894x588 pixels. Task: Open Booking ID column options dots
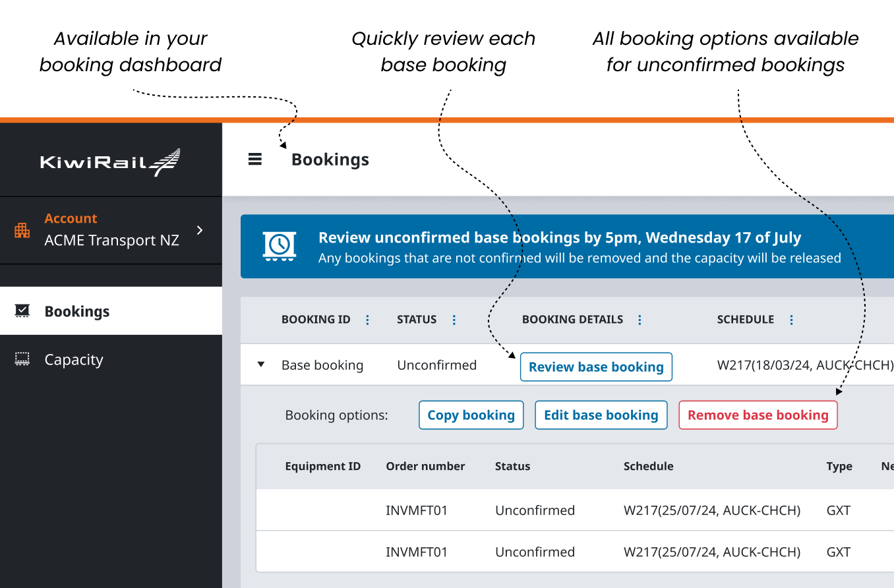pyautogui.click(x=367, y=320)
